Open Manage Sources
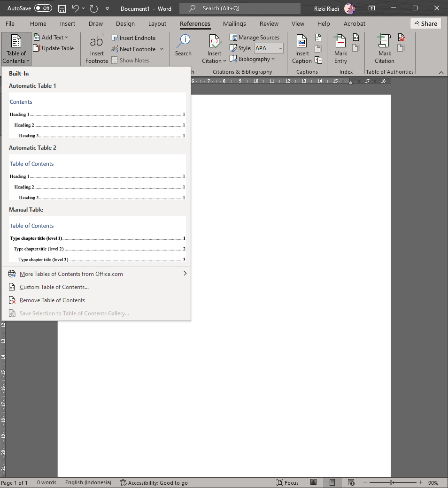This screenshot has width=448, height=488. click(255, 38)
